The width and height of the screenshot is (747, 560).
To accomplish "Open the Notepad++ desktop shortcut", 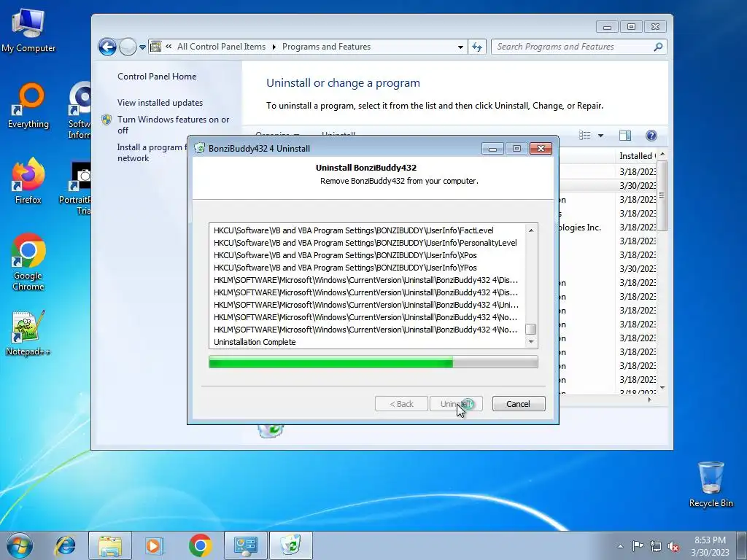I will [28, 333].
